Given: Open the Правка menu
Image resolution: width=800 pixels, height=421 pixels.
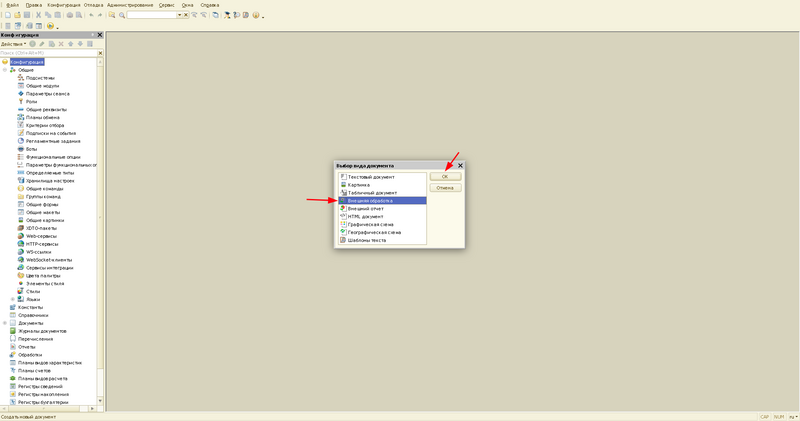Looking at the screenshot, I should [x=34, y=5].
